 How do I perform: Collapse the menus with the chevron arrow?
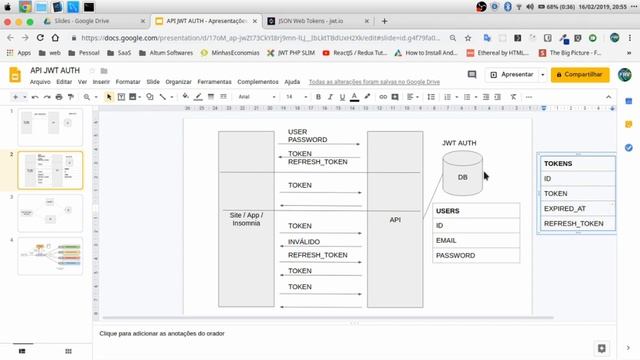[609, 97]
